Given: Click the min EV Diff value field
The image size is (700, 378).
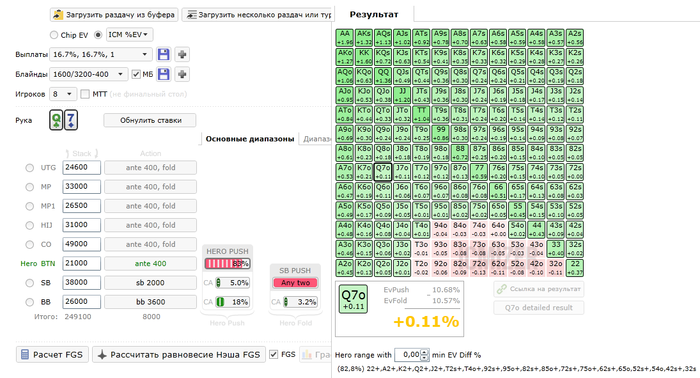Looking at the screenshot, I should tap(408, 355).
